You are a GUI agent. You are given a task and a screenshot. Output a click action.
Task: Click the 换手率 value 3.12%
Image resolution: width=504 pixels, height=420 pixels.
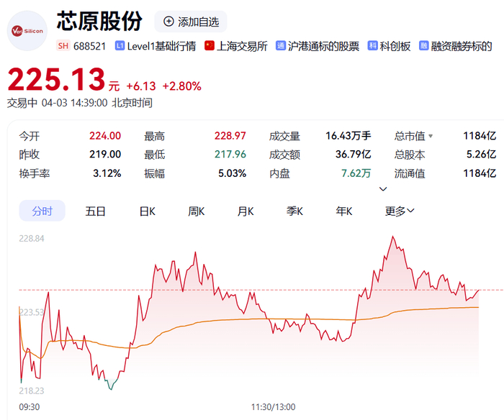107,173
